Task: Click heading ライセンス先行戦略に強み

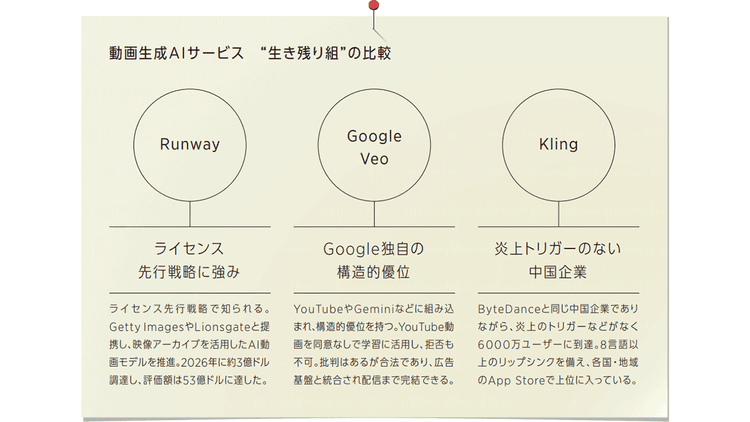Action: tap(189, 260)
